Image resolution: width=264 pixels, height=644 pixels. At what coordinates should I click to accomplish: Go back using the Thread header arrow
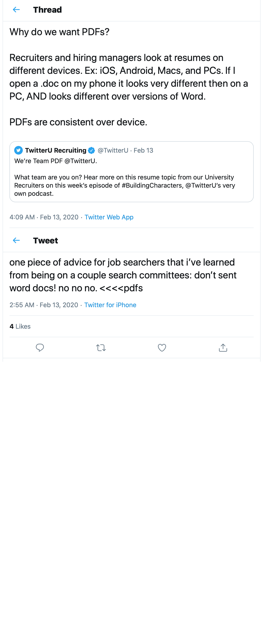(x=16, y=10)
